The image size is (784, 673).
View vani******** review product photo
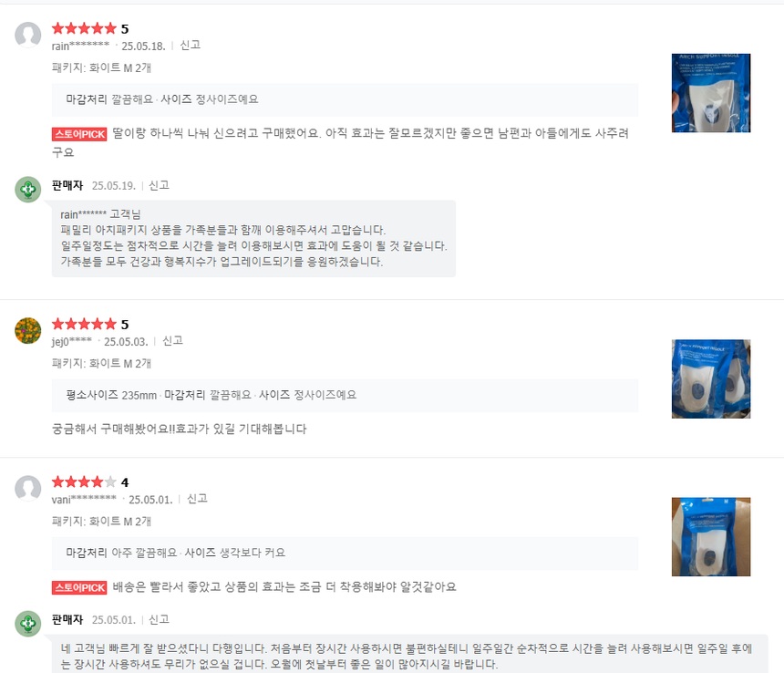[x=711, y=537]
